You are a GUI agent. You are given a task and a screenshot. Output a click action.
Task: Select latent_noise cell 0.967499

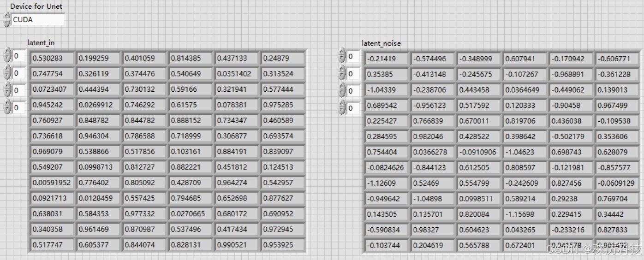617,106
